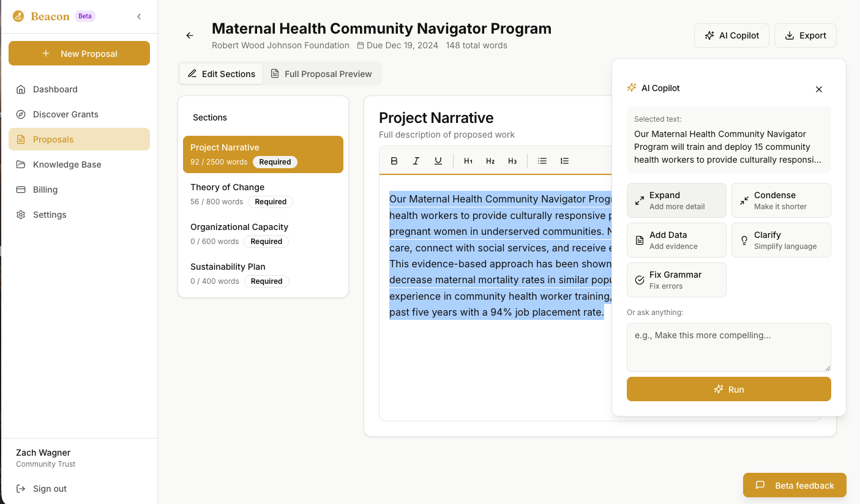Screen dimensions: 860x504
Task: Apply bold formatting in the editor toolbar
Action: (x=394, y=161)
